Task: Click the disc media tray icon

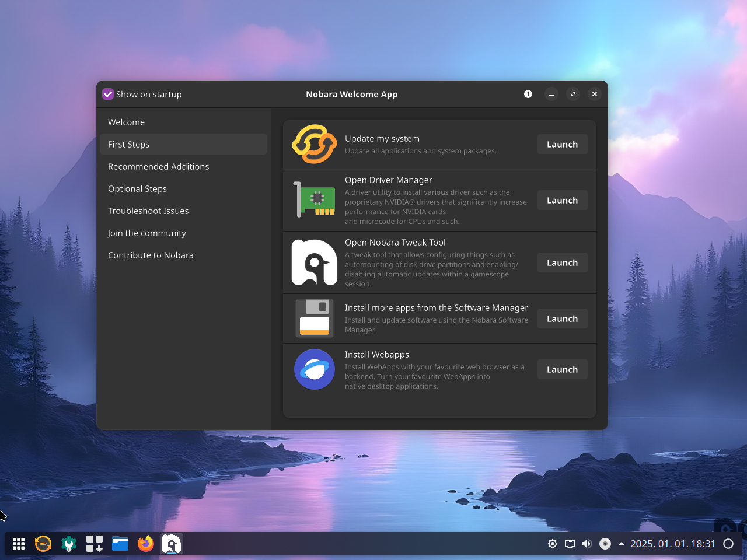Action: [x=605, y=544]
